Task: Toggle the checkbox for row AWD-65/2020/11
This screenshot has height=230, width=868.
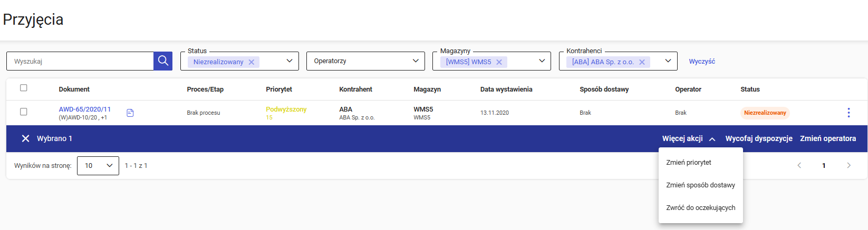Action: pyautogui.click(x=24, y=112)
